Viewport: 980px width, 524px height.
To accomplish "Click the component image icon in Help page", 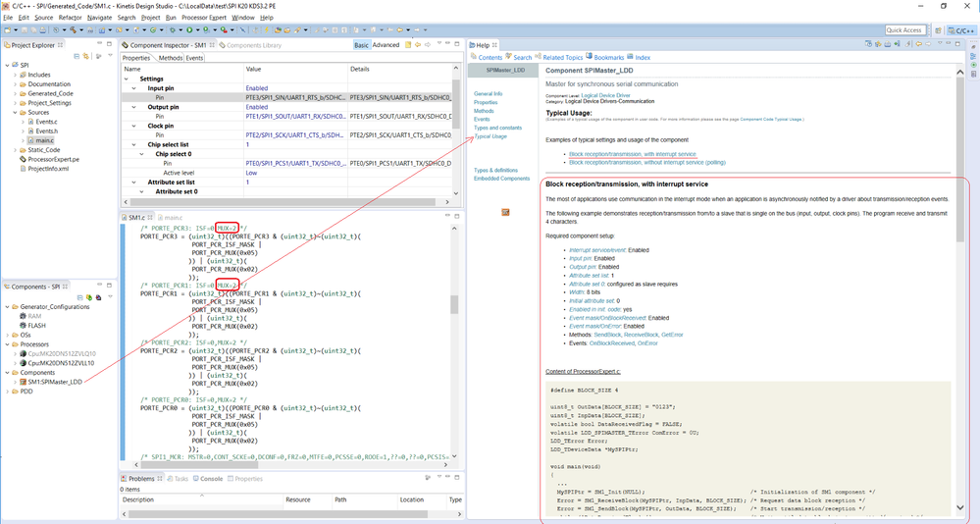I will click(505, 213).
